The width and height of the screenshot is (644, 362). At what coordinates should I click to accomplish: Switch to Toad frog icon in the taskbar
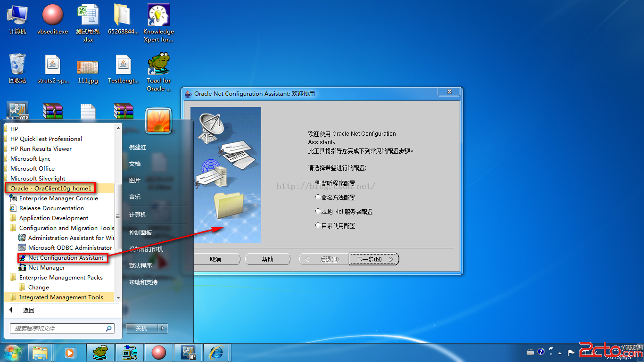(x=100, y=352)
